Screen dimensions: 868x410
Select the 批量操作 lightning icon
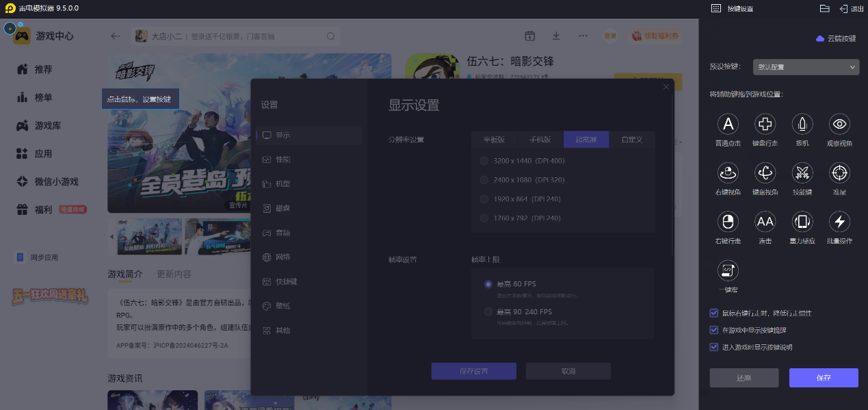pyautogui.click(x=839, y=221)
